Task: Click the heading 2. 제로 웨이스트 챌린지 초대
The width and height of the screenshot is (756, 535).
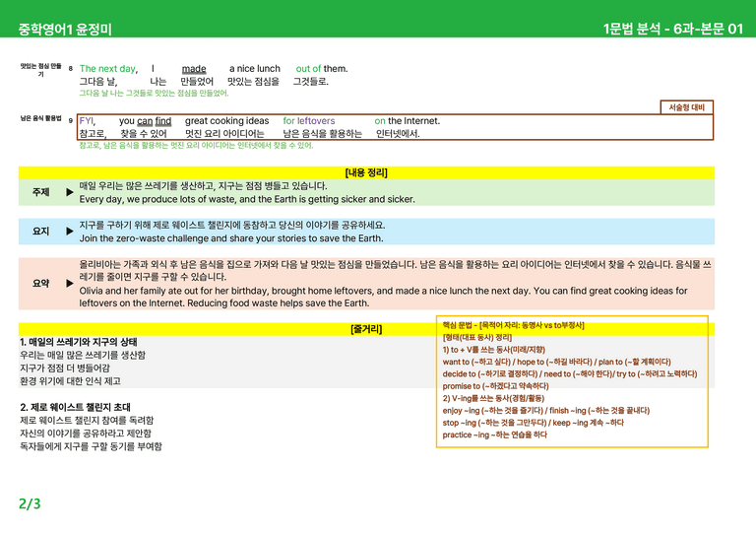Action: [75, 407]
